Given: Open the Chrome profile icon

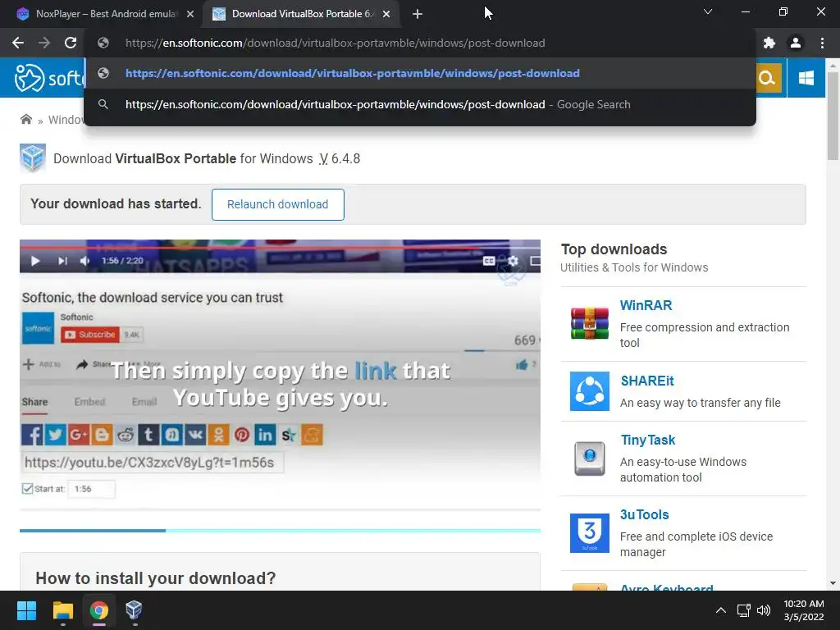Looking at the screenshot, I should pyautogui.click(x=796, y=43).
